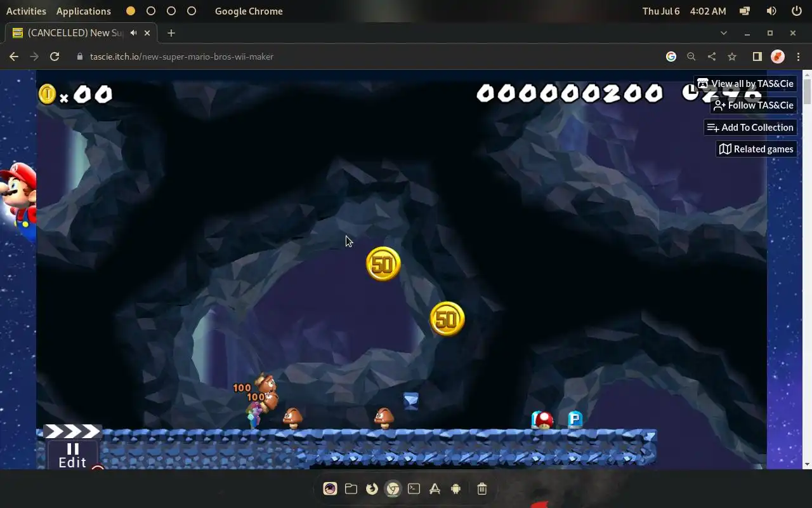Click the blue ice block above ground
The image size is (812, 508).
(x=411, y=401)
